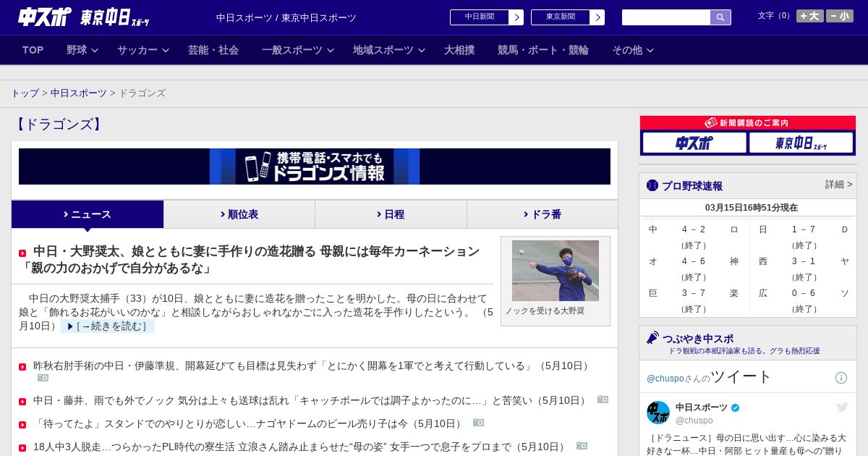Click 東京中日スポーツ subscription button
Viewport: 868px width, 456px height.
click(x=801, y=143)
